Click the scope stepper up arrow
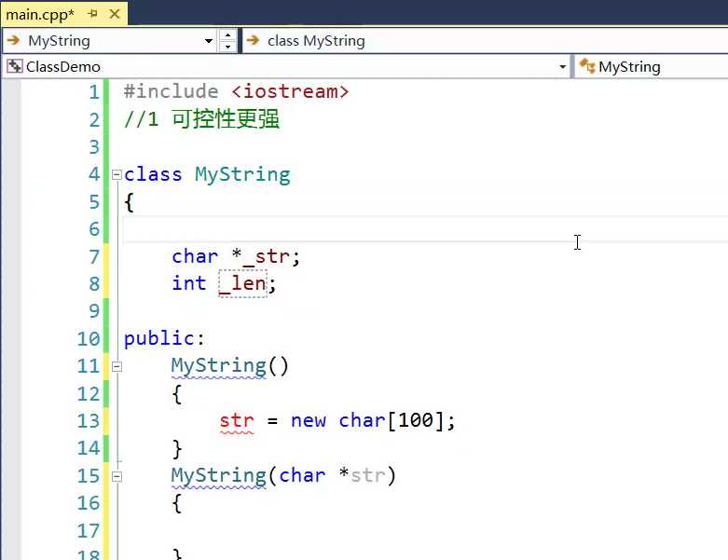The image size is (728, 560). click(227, 35)
